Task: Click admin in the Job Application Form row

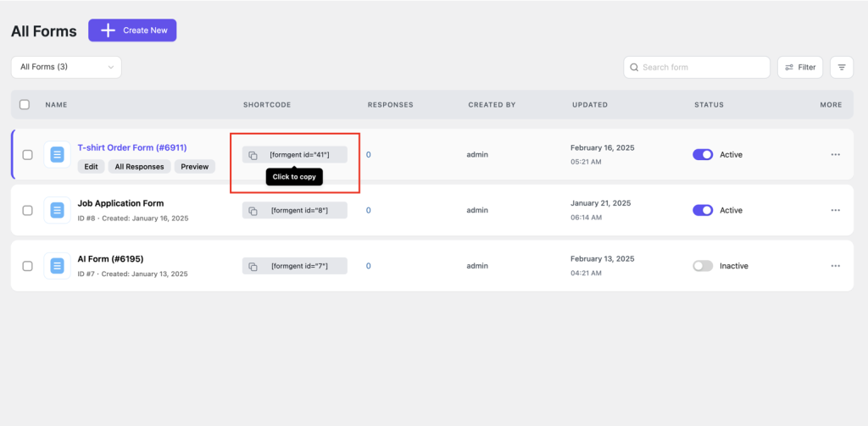Action: (477, 210)
